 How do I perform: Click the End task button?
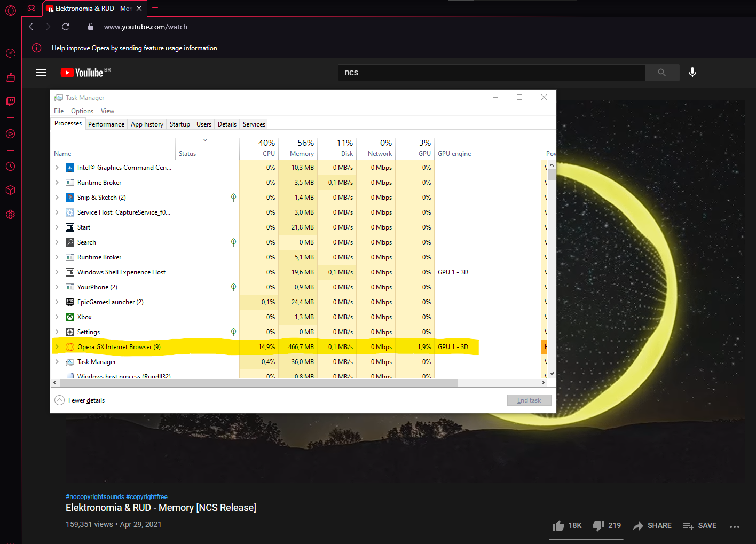point(529,400)
